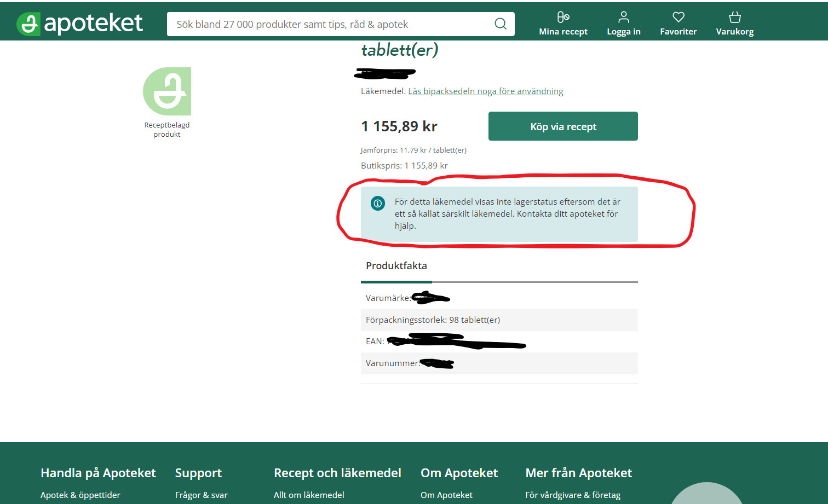Click the apoteket wordmark text
The width and height of the screenshot is (828, 504).
94,24
